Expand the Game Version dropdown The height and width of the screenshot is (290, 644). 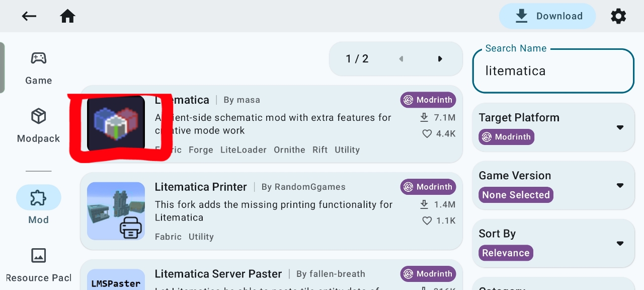(620, 185)
